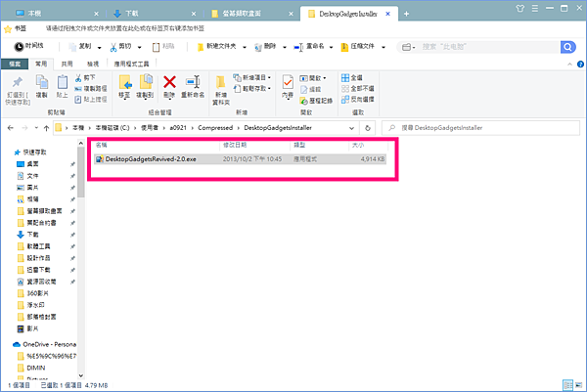The width and height of the screenshot is (587, 392).
Task: Open dropdown next to Compress file button
Action: click(384, 48)
